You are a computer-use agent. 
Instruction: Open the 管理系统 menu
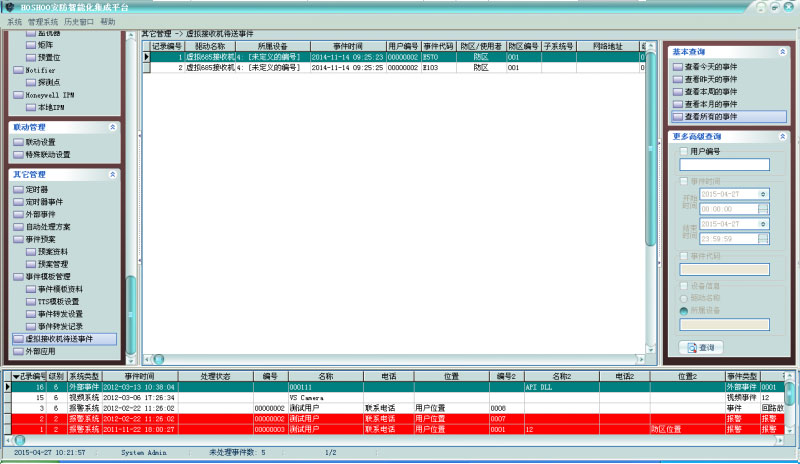click(42, 20)
